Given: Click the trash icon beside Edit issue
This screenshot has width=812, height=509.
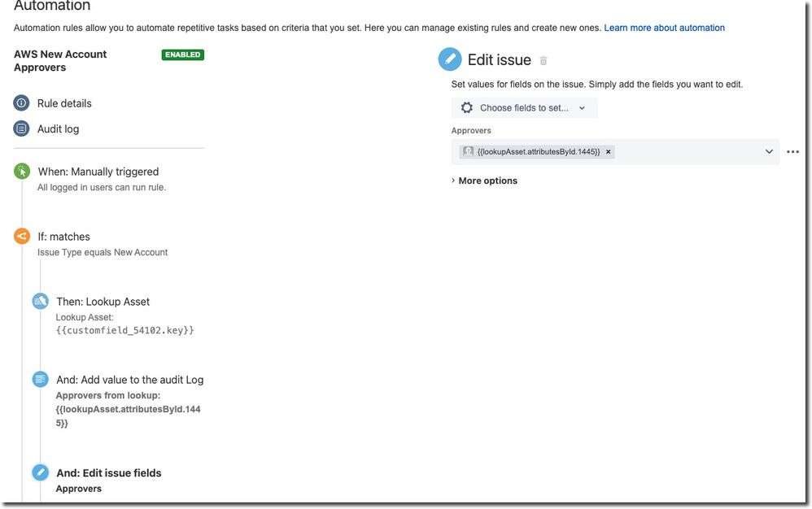Looking at the screenshot, I should (x=544, y=60).
